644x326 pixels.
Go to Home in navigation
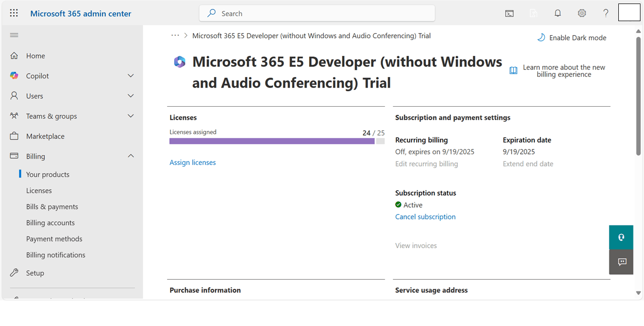coord(36,56)
